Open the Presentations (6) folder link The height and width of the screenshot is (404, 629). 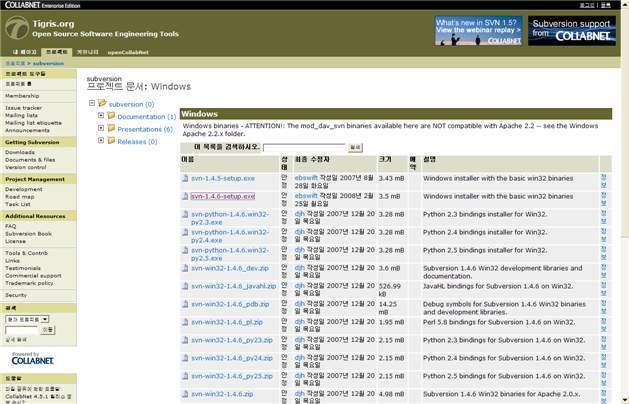pyautogui.click(x=145, y=129)
